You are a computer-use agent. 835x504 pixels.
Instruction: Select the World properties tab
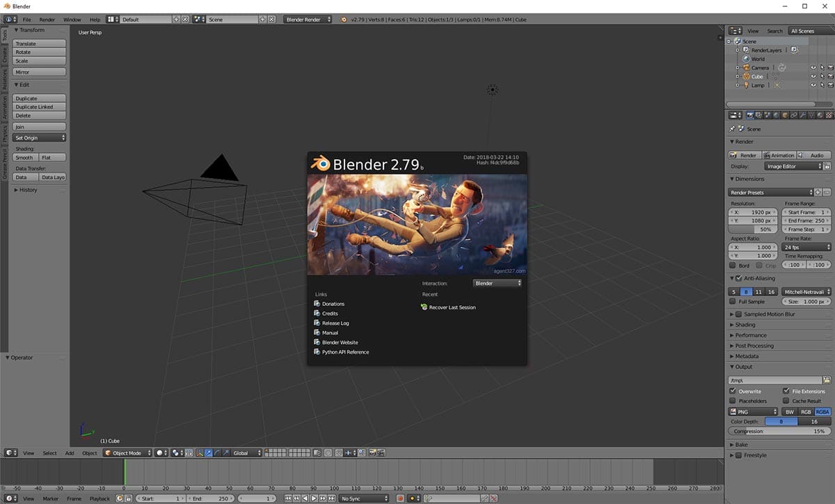tap(775, 115)
